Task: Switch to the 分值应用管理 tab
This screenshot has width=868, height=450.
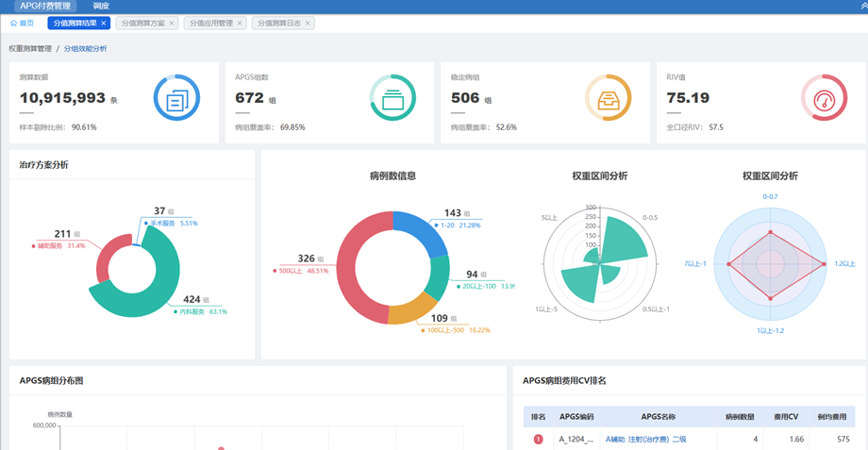Action: 210,23
